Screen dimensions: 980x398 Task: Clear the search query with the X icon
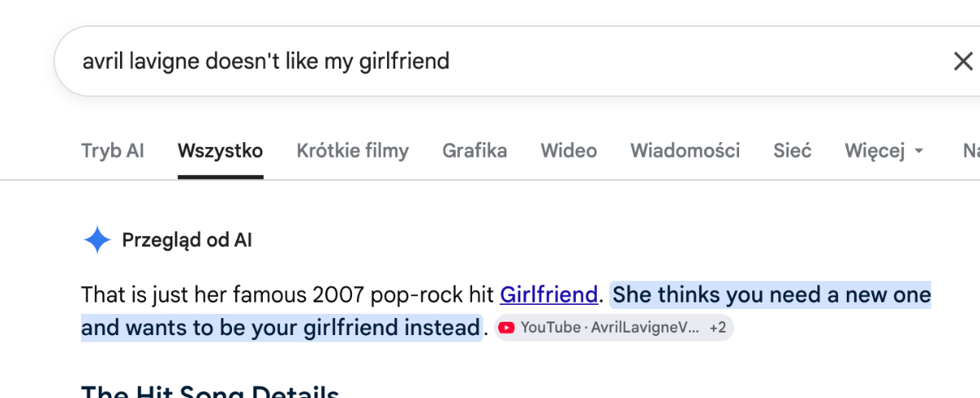[963, 61]
